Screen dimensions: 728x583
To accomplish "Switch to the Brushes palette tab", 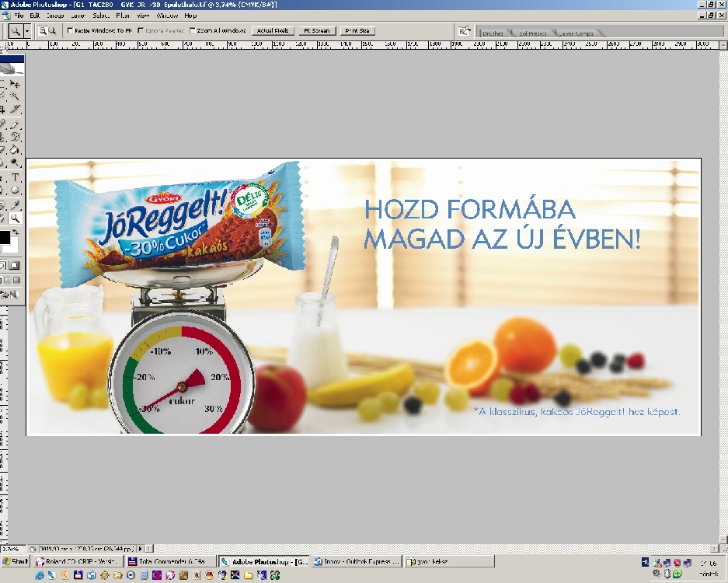I will point(493,33).
